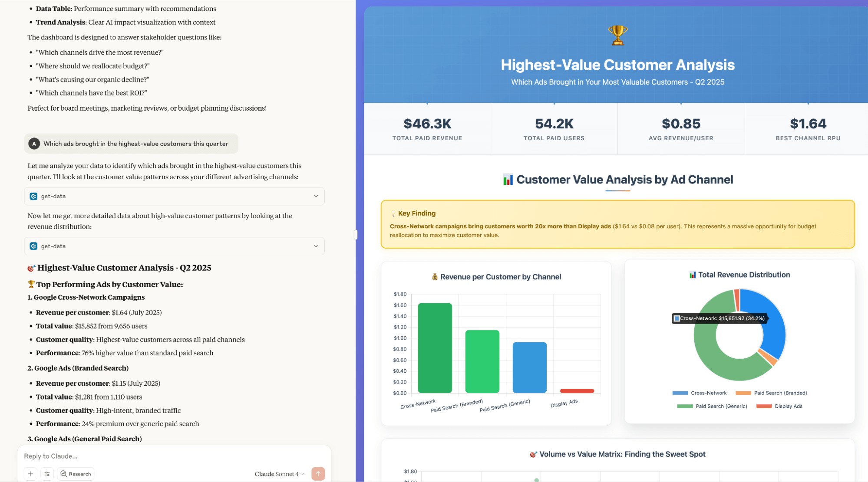This screenshot has width=868, height=482.
Task: Click the orange Paid Search Branded donut slice
Action: 768,357
